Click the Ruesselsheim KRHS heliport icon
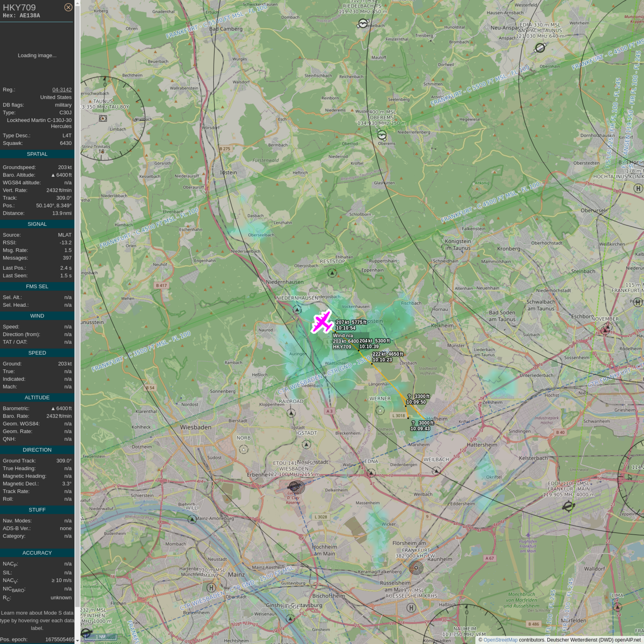Screen dimensions: 644x644 click(411, 607)
